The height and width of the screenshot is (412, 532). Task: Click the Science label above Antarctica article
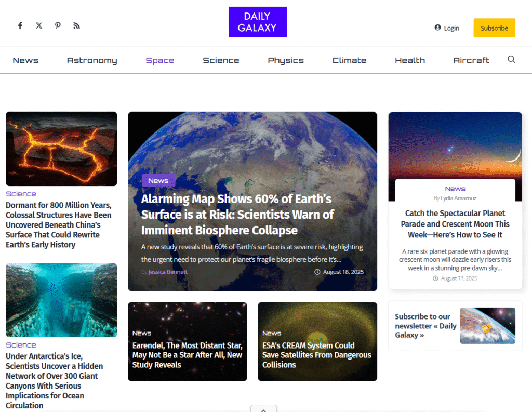[21, 345]
